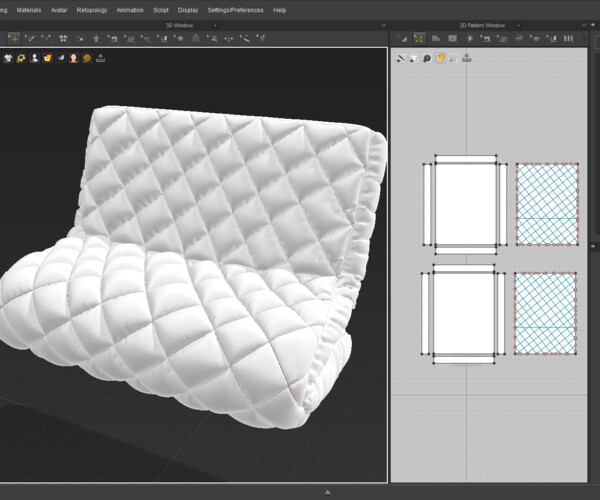Click the Display menu

(188, 10)
